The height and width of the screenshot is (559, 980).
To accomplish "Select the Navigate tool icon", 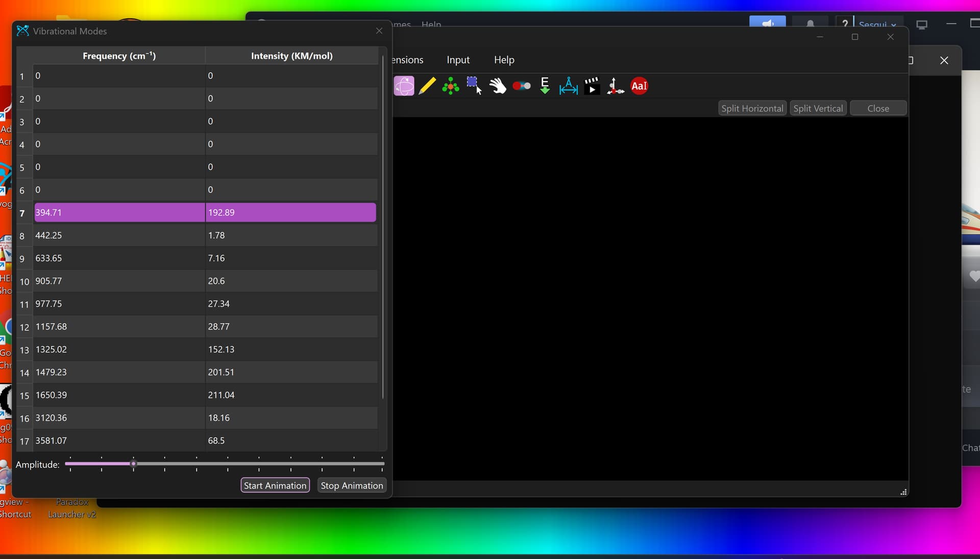I will [x=404, y=86].
